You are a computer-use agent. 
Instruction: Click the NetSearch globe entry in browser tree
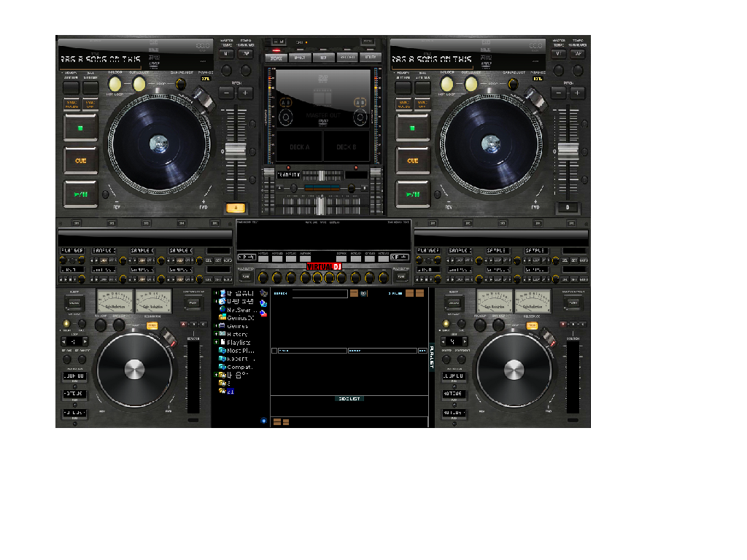tap(240, 309)
